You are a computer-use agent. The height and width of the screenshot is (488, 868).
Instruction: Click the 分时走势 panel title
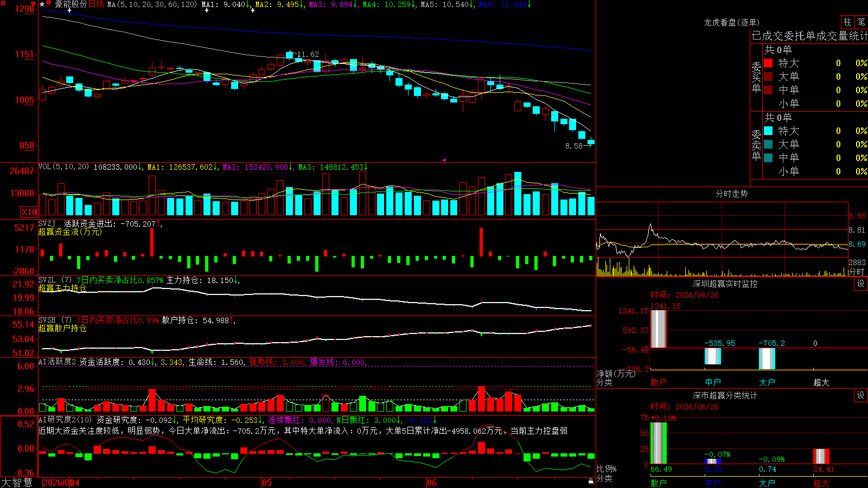731,194
